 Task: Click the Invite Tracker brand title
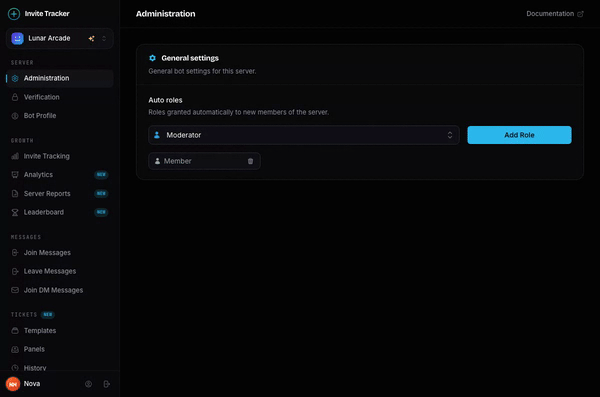[x=47, y=14]
